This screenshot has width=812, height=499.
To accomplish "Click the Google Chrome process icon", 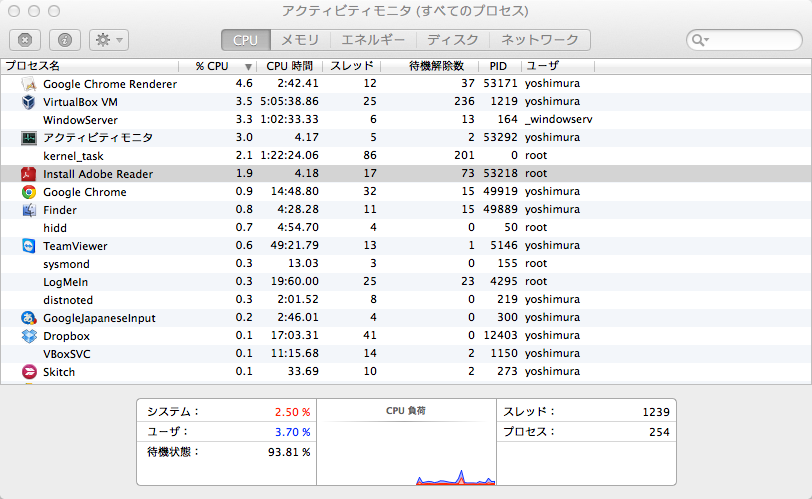I will 29,192.
